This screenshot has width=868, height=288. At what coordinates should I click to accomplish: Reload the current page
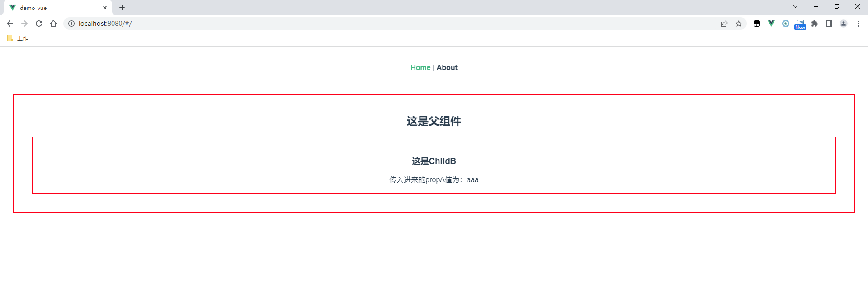[x=39, y=24]
